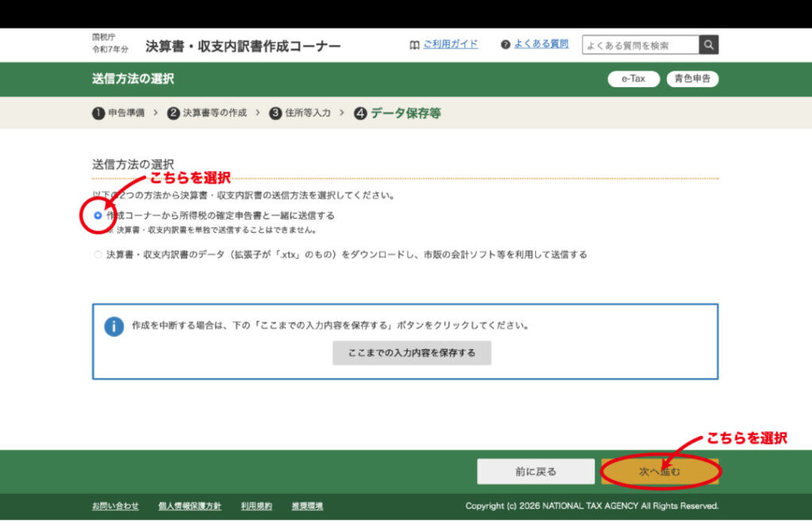Select the 作成コーナーから確定申告書と一緒に送信する radio option
Image resolution: width=812 pixels, height=523 pixels.
[98, 216]
